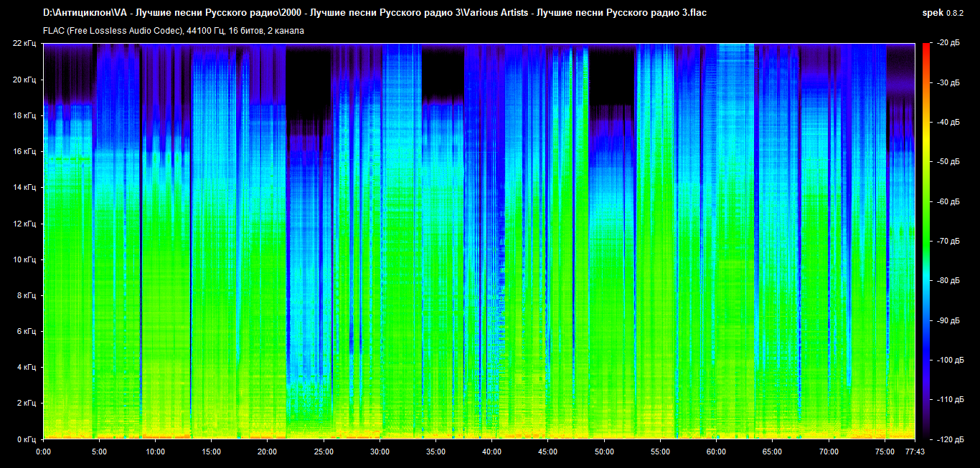Click the 30:00 time axis label
The height and width of the screenshot is (468, 980).
click(x=380, y=452)
